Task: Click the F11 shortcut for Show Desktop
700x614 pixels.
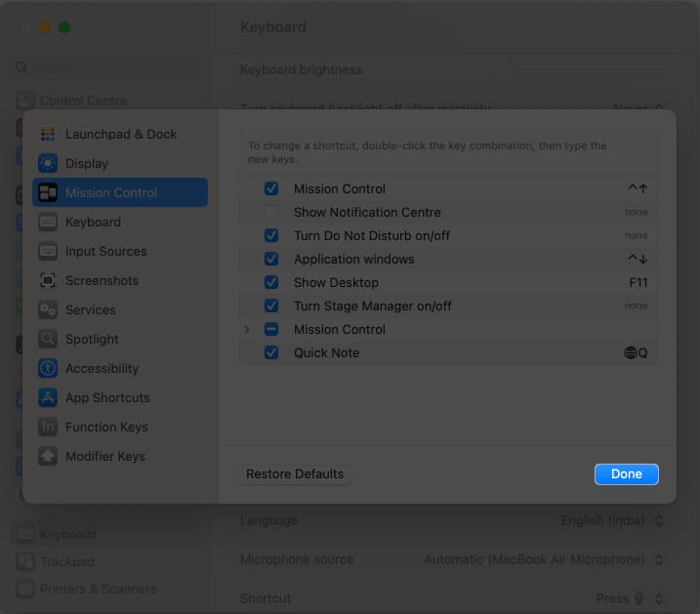Action: (x=638, y=282)
